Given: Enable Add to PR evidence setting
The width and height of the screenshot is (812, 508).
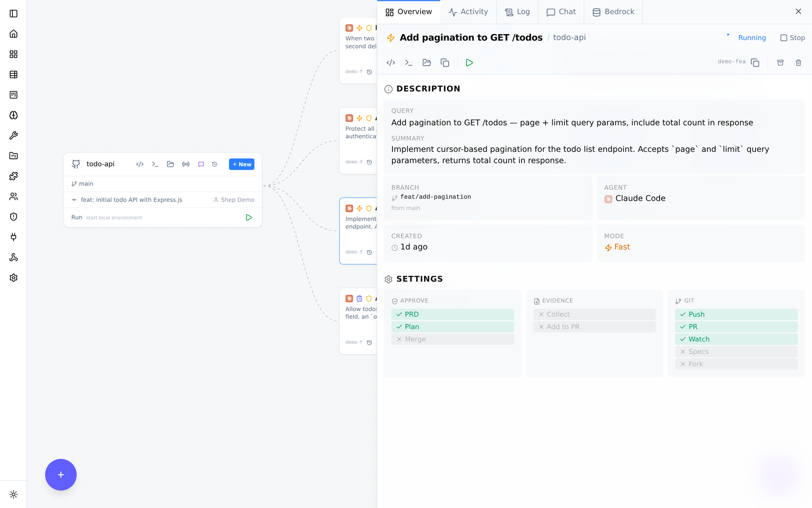Looking at the screenshot, I should [594, 327].
